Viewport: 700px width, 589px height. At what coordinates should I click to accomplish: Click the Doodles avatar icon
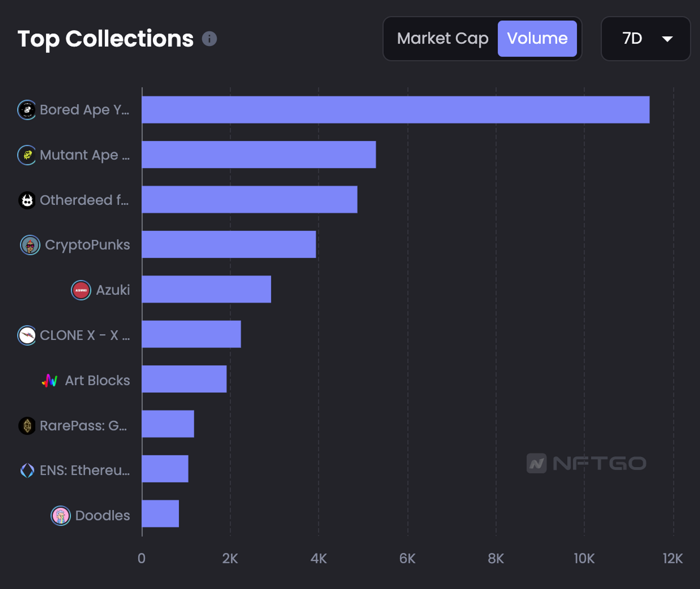click(x=60, y=515)
